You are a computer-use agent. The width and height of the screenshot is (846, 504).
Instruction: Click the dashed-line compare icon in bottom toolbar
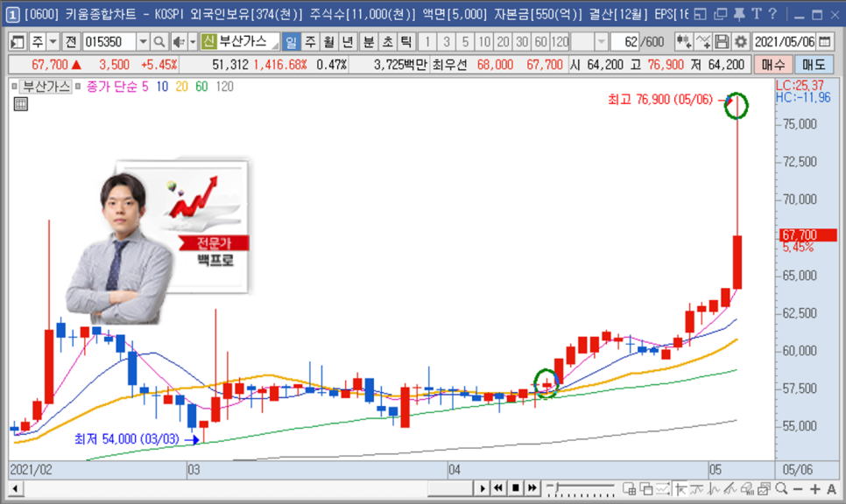pyautogui.click(x=663, y=488)
